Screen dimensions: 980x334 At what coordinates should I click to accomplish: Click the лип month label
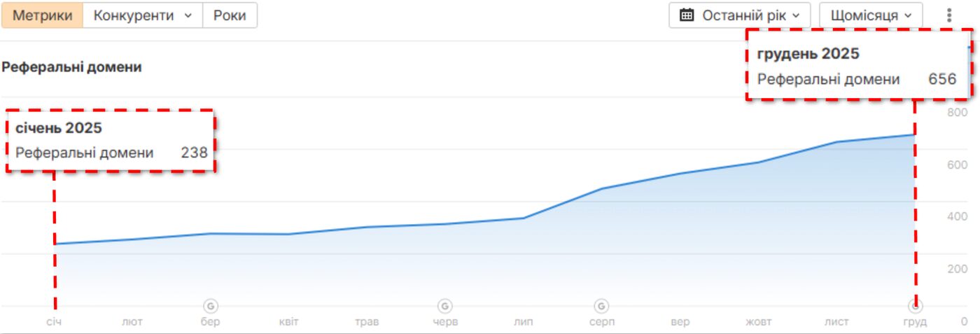(523, 322)
